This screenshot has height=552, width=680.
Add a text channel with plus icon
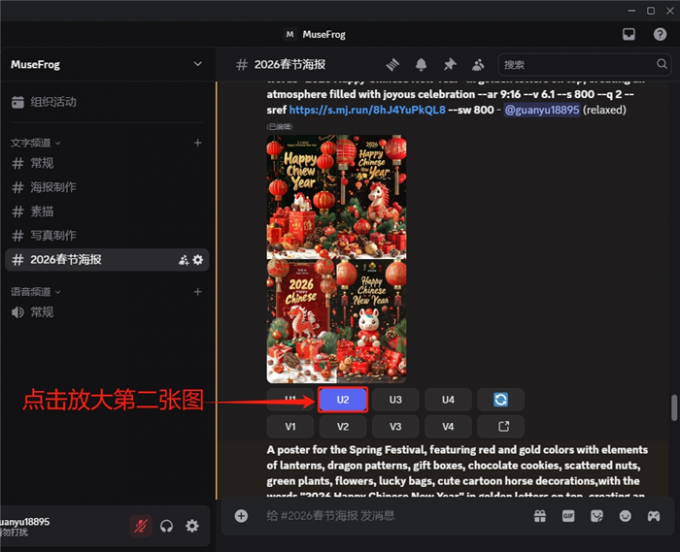198,143
